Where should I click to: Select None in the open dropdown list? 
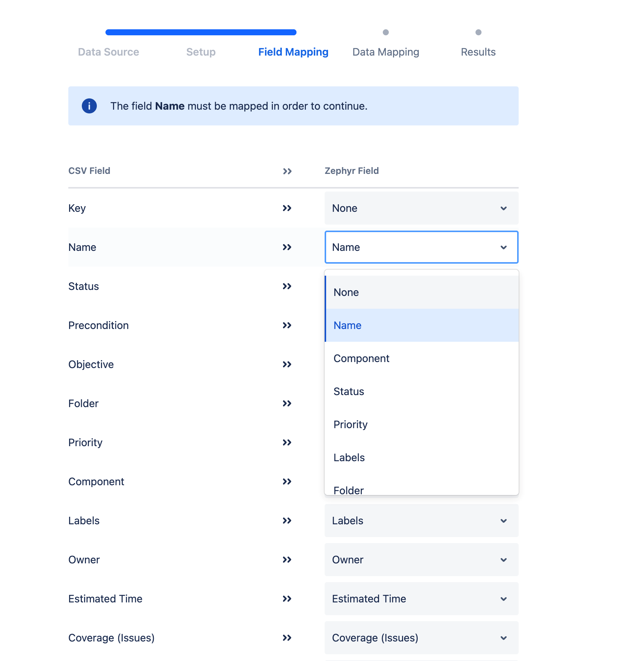coord(421,292)
